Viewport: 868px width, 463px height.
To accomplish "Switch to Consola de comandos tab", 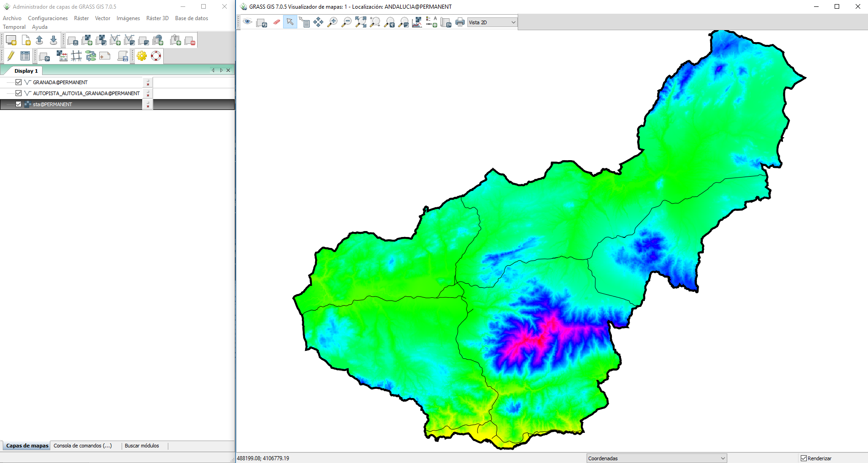I will point(82,446).
